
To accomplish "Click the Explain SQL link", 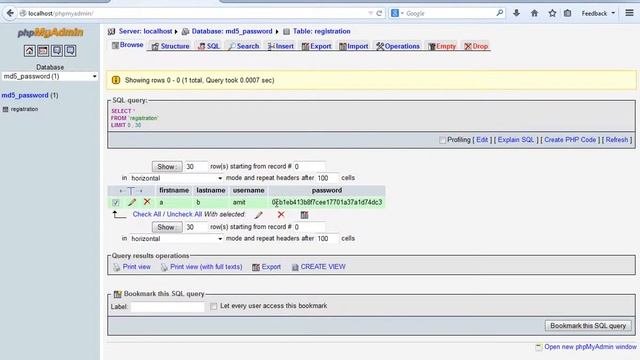I will (516, 140).
